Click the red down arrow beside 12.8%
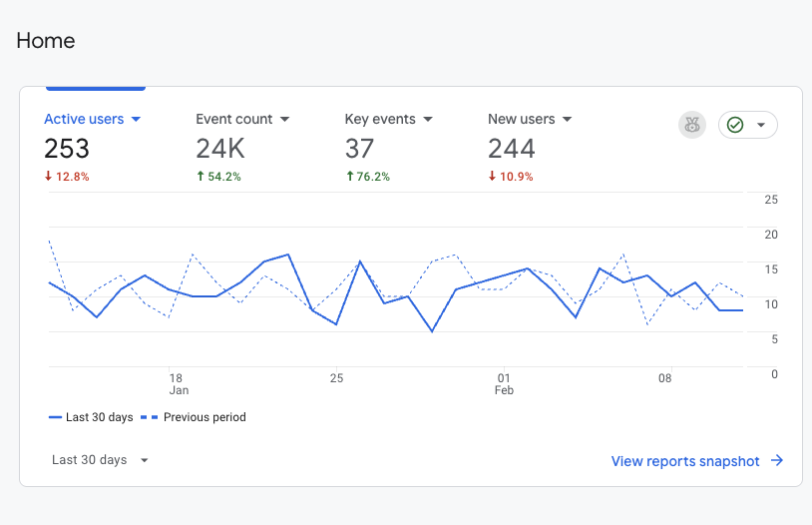The height and width of the screenshot is (525, 812). pos(48,177)
